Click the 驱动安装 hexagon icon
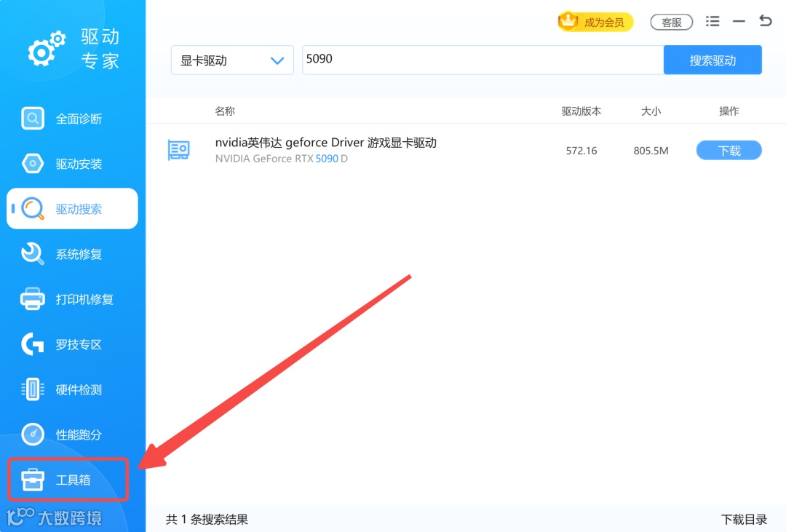Viewport: 786px width, 532px height. click(x=33, y=164)
